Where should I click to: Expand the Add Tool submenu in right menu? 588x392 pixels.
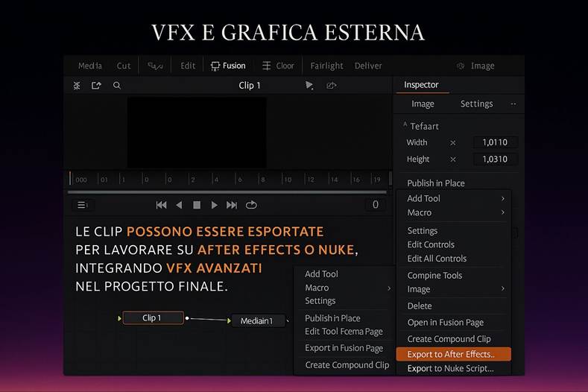click(x=455, y=198)
